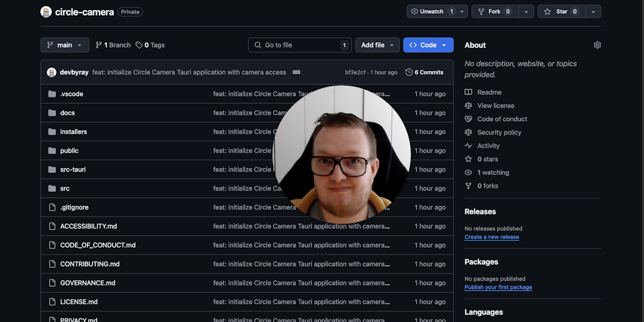Viewport: 644px width, 322px height.
Task: Open the src-tauri folder
Action: [x=73, y=170]
